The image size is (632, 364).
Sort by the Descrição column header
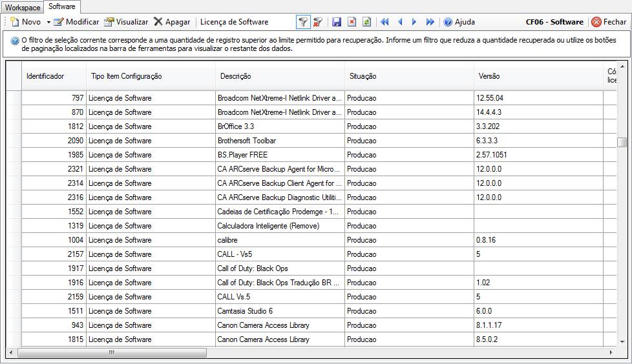tap(280, 76)
